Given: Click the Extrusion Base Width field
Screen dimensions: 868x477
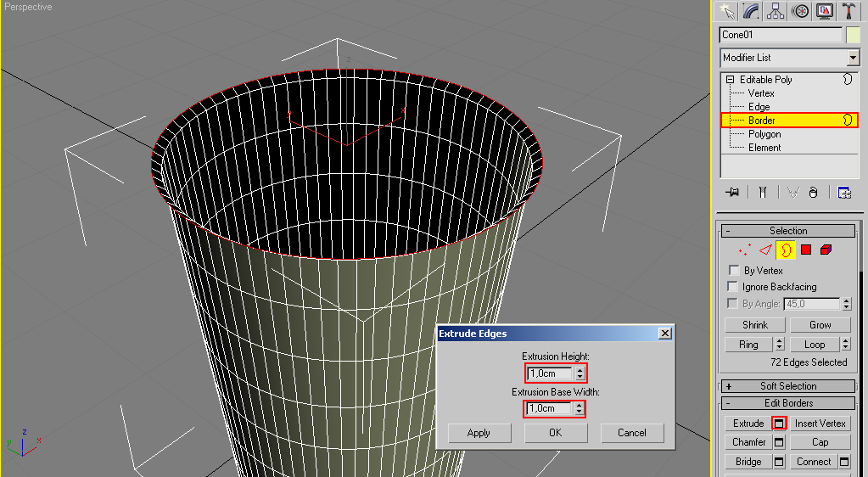Looking at the screenshot, I should [550, 408].
